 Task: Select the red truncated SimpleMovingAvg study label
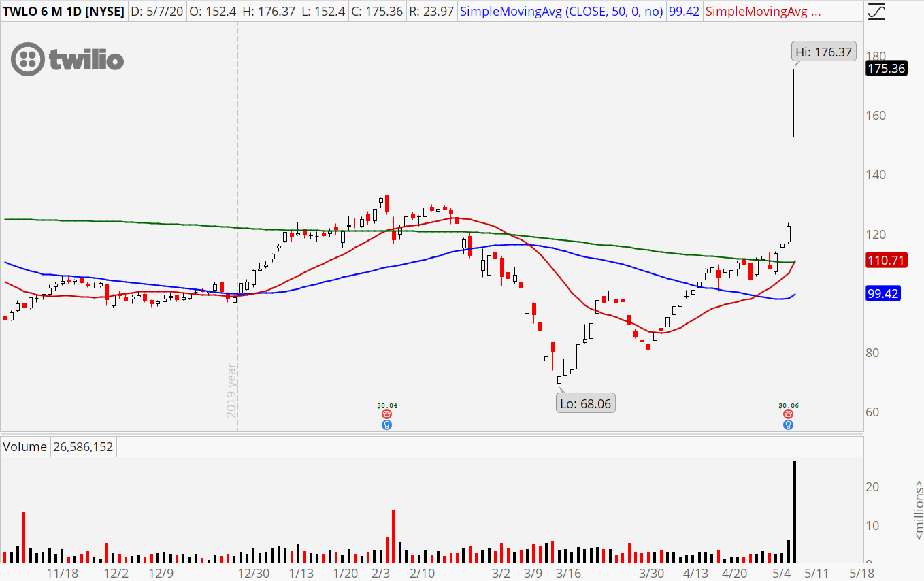click(x=763, y=12)
